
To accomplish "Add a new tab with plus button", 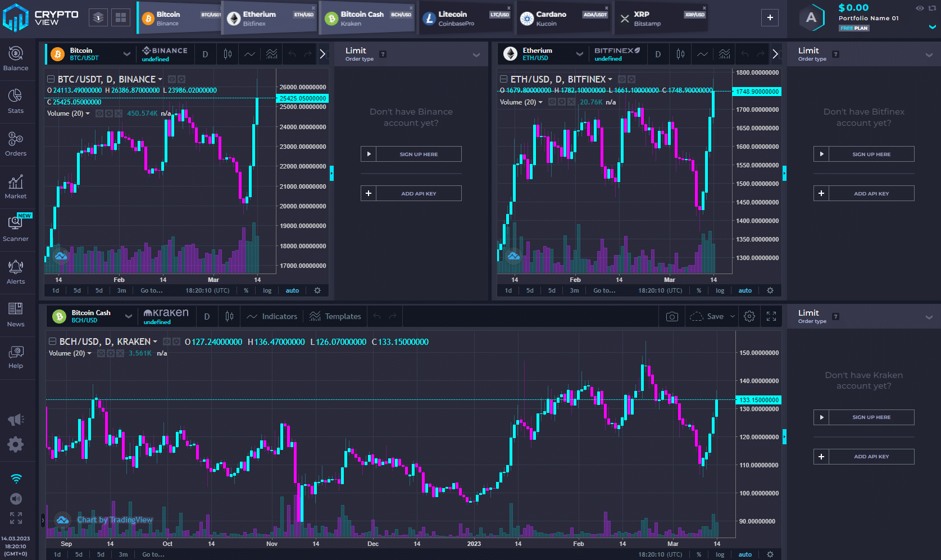I will [x=770, y=17].
